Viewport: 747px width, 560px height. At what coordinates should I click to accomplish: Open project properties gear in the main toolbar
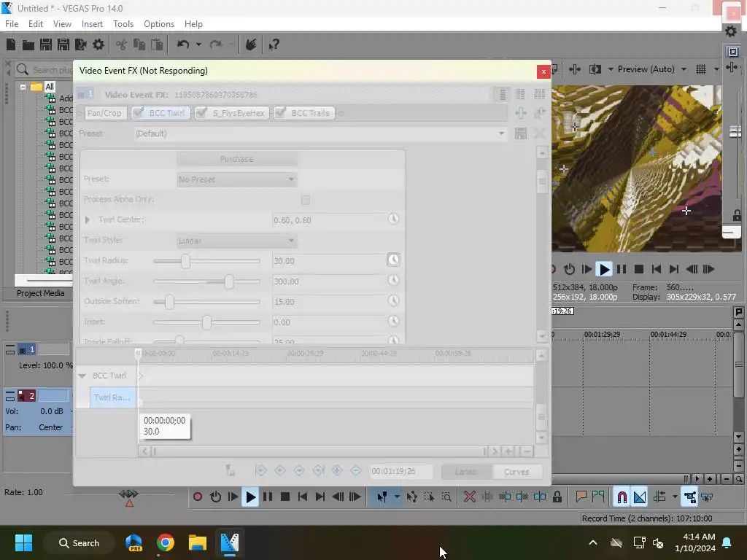pos(98,44)
